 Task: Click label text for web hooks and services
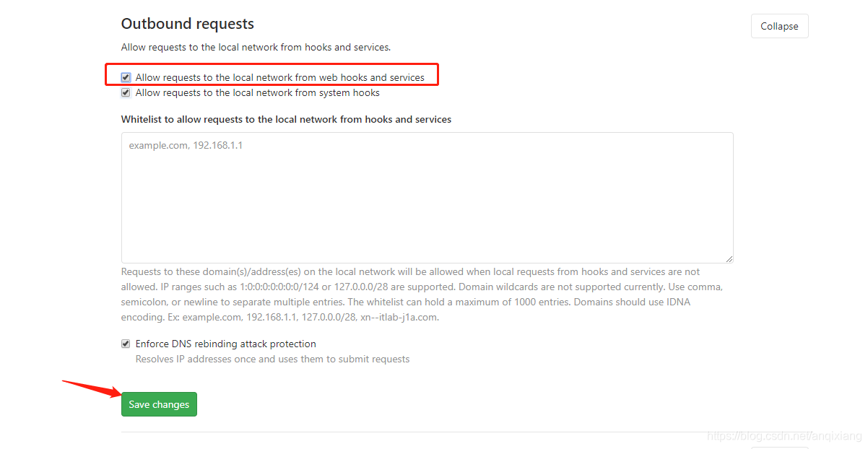(280, 77)
